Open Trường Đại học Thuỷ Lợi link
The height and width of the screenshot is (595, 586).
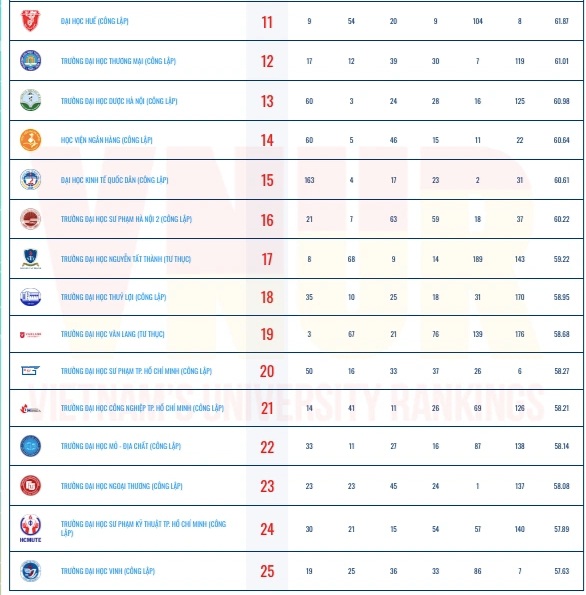tap(113, 297)
